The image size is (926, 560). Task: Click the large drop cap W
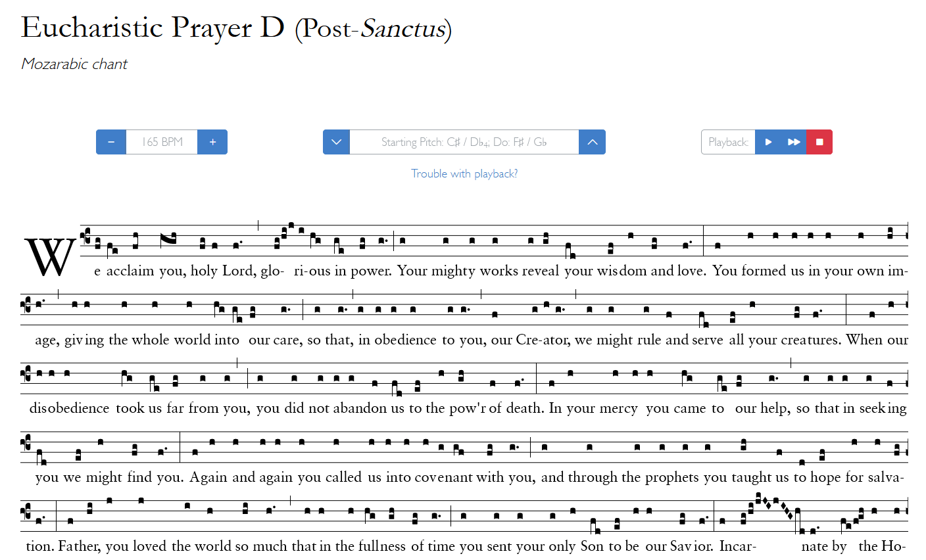(49, 258)
